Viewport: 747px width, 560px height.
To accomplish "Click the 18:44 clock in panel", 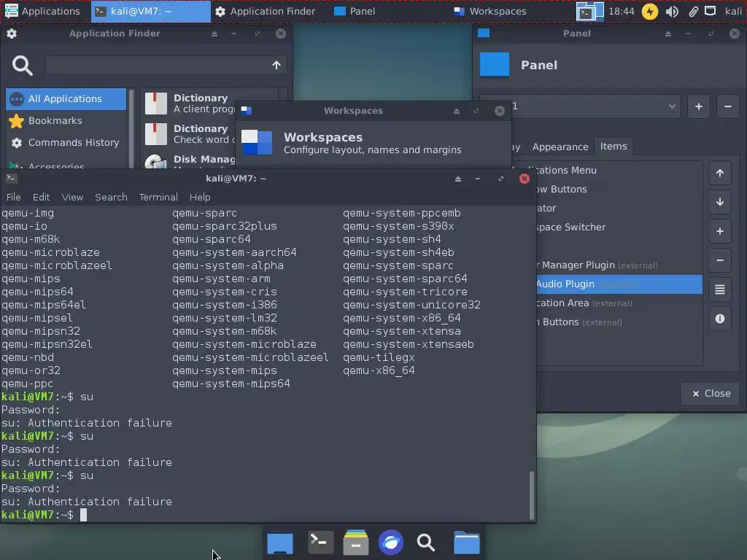I will point(622,11).
